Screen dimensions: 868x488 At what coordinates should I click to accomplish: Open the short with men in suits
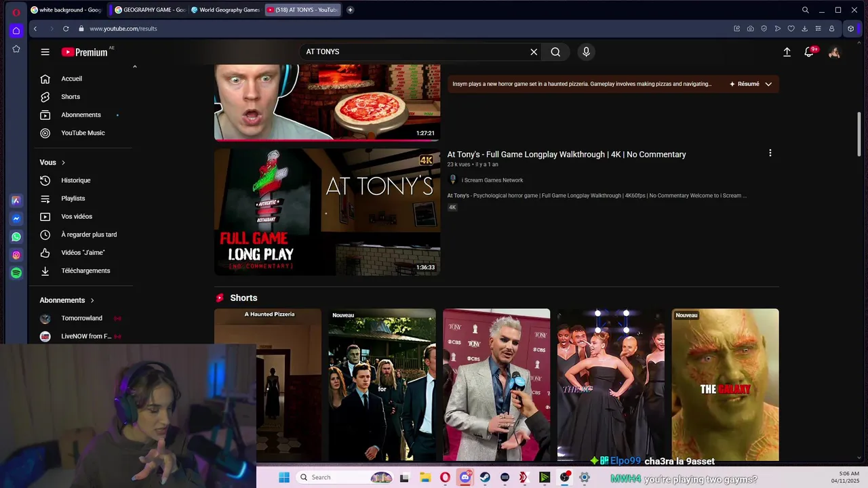pyautogui.click(x=382, y=385)
